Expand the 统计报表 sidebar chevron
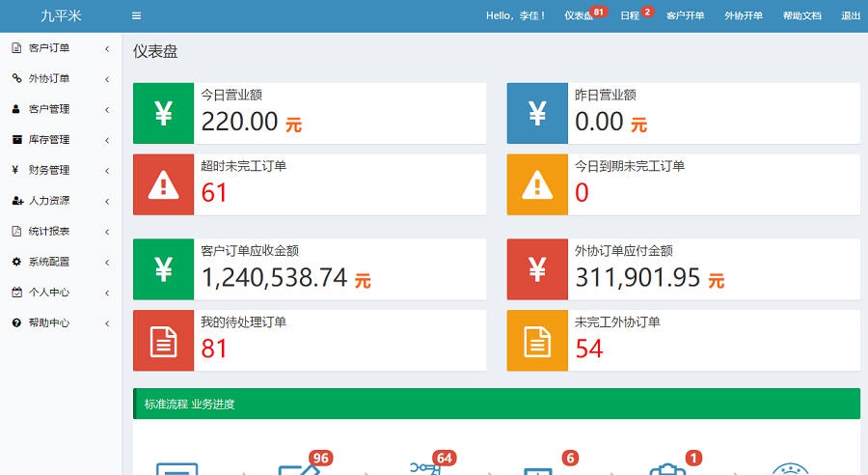 [107, 232]
